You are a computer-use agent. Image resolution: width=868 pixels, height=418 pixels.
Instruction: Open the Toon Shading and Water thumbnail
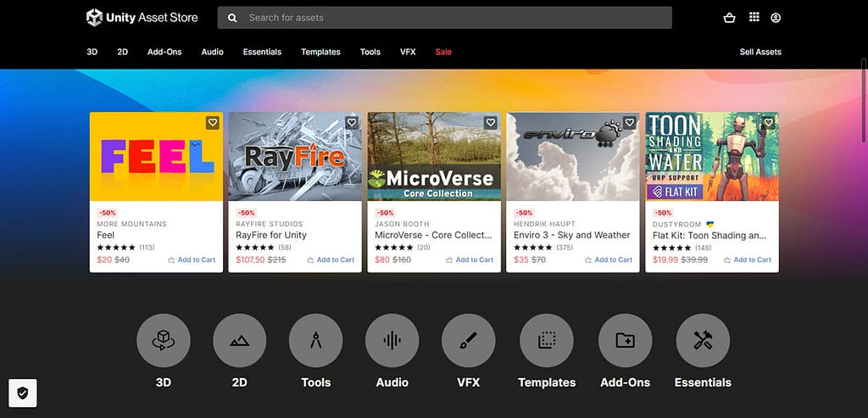(x=712, y=156)
